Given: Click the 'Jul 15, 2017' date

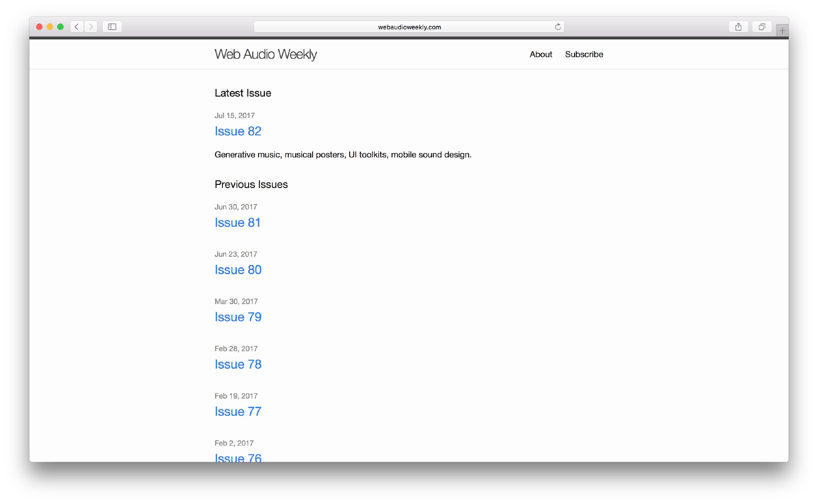Looking at the screenshot, I should coord(235,115).
